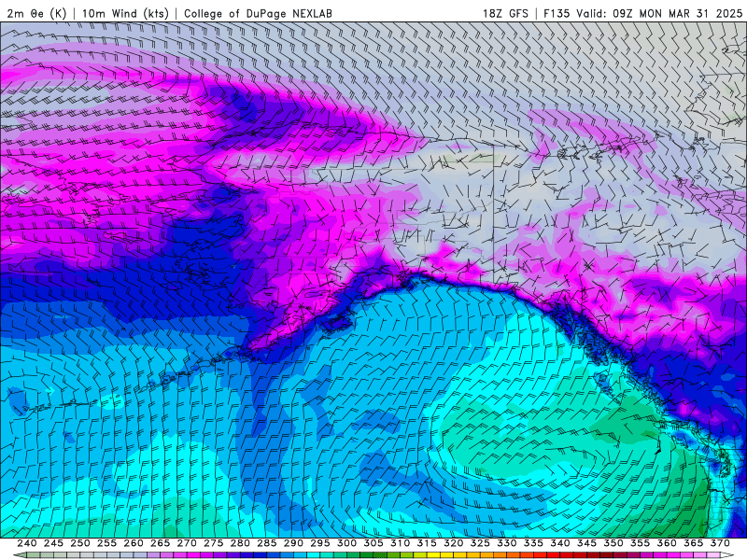Click the 260 legend value

point(134,543)
